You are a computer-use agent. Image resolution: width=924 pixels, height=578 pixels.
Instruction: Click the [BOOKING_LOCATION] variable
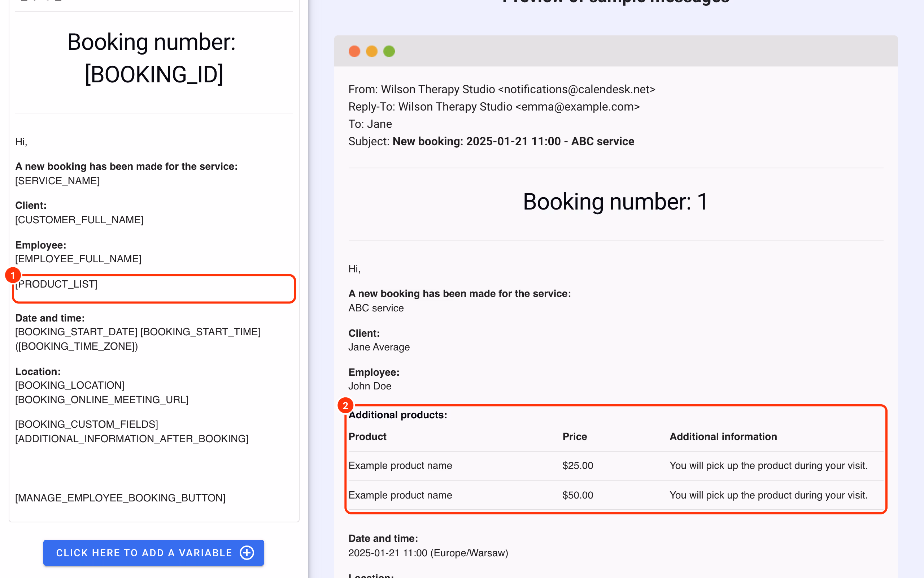70,385
